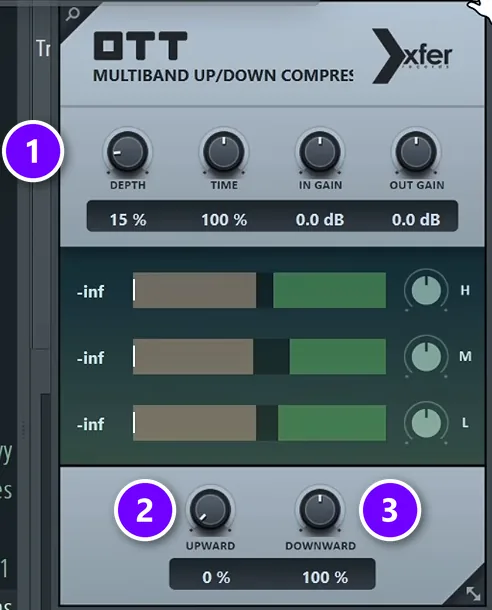Click the UPWARD label
Screen dimensions: 492x610
coord(210,546)
